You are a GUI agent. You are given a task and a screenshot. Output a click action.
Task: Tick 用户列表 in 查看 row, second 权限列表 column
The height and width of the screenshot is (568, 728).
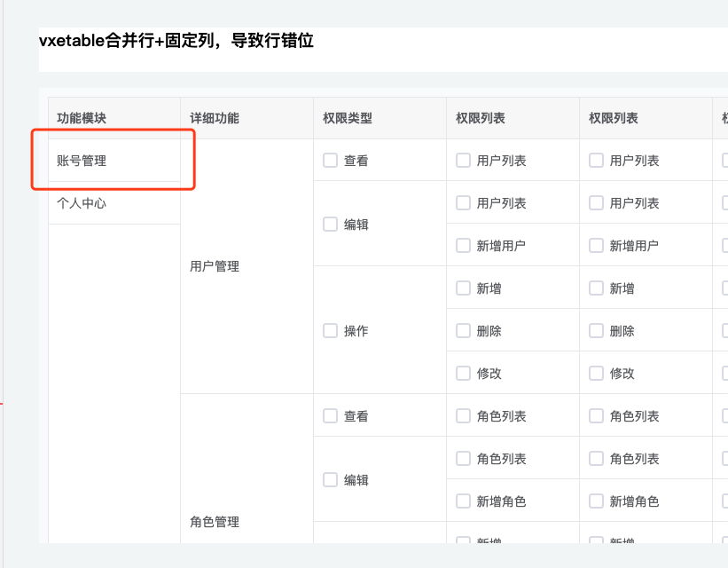pyautogui.click(x=596, y=161)
